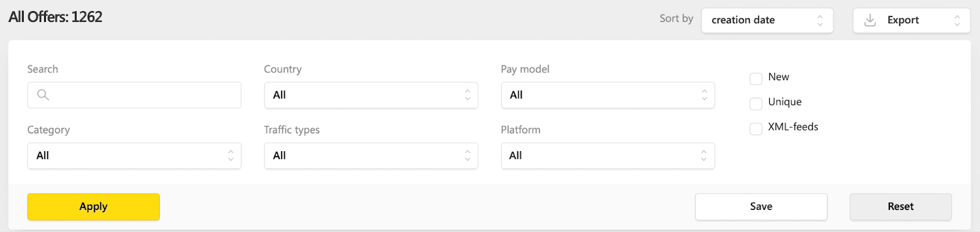980x232 pixels.
Task: Click the Export dropdown arrows
Action: tap(957, 20)
